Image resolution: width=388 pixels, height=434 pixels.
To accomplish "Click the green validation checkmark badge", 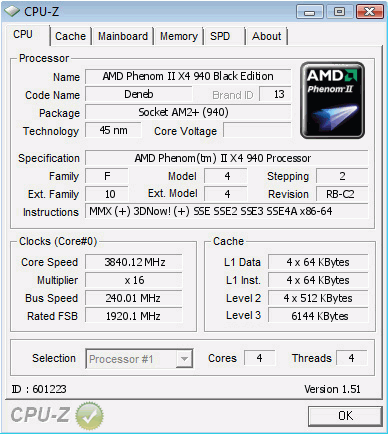I will tap(89, 415).
